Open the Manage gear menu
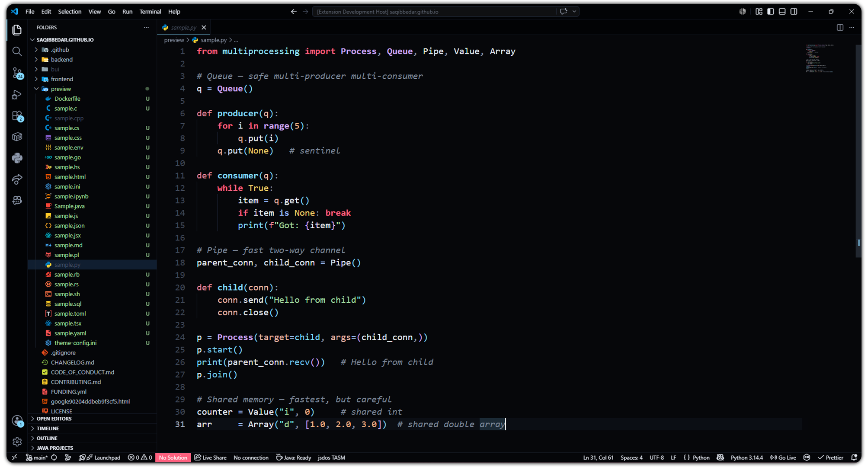Image resolution: width=868 pixels, height=467 pixels. point(17,441)
